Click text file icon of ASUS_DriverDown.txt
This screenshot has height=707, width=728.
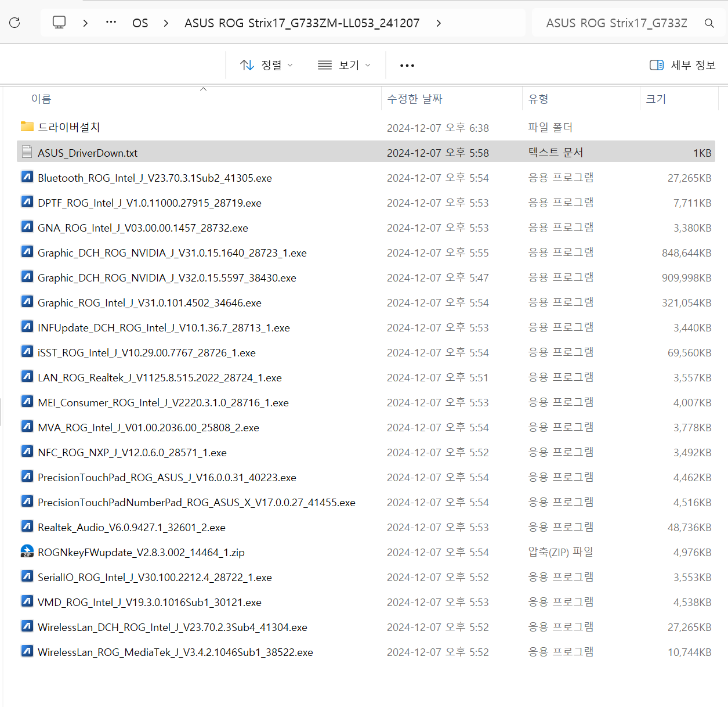pos(27,152)
